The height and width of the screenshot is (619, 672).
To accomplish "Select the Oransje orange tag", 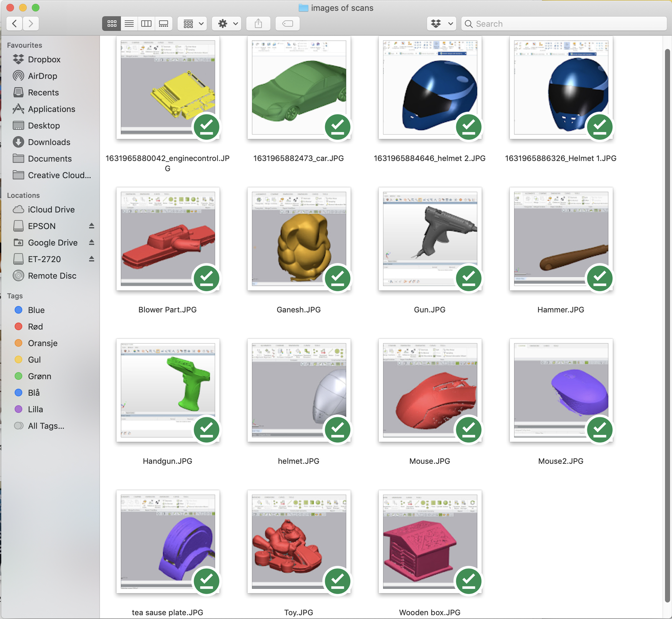I will (x=43, y=343).
